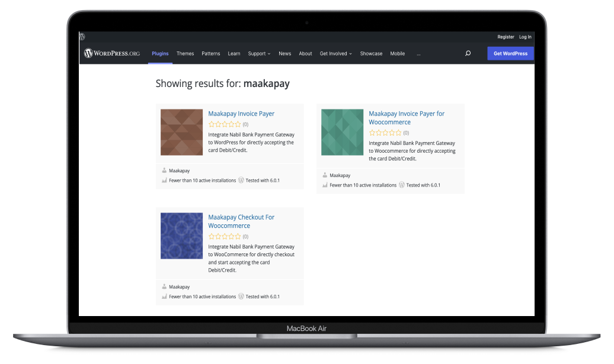The image size is (614, 364).
Task: Click the author icon on Maakapay Invoice Payer for Woocommerce
Action: [325, 175]
